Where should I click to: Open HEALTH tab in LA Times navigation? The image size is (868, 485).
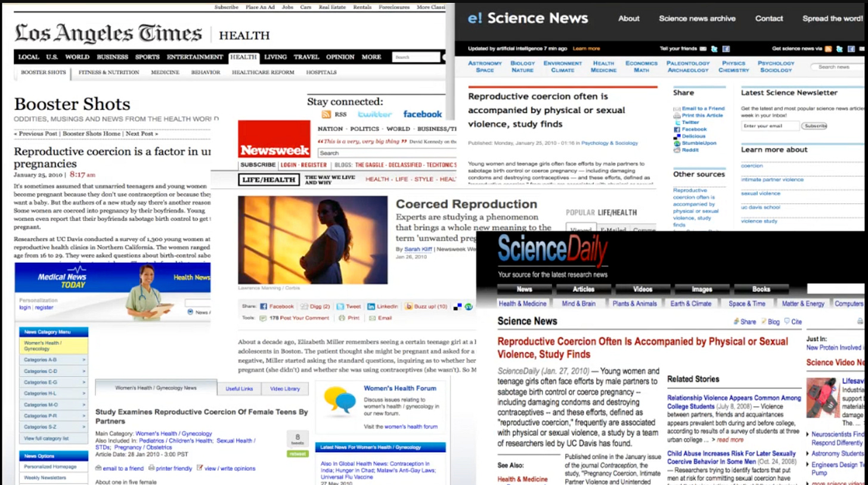pyautogui.click(x=243, y=57)
